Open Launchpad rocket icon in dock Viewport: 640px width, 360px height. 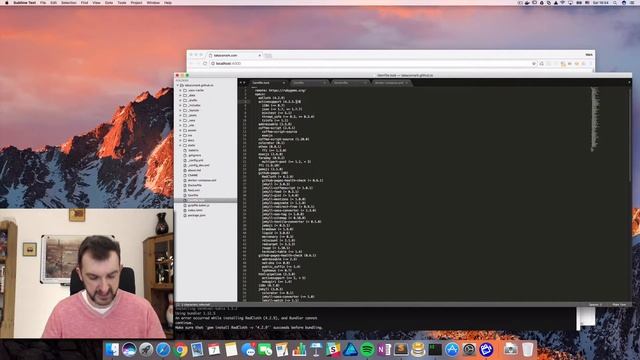tap(146, 349)
